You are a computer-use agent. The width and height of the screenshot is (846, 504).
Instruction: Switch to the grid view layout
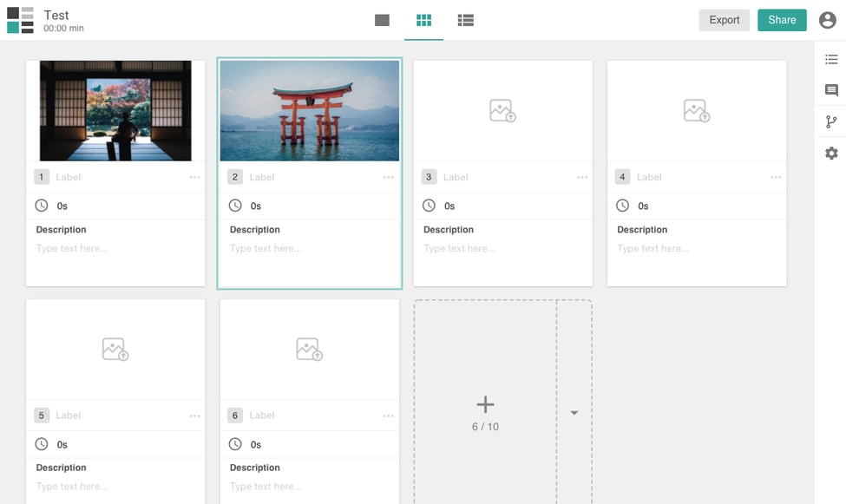pyautogui.click(x=423, y=19)
